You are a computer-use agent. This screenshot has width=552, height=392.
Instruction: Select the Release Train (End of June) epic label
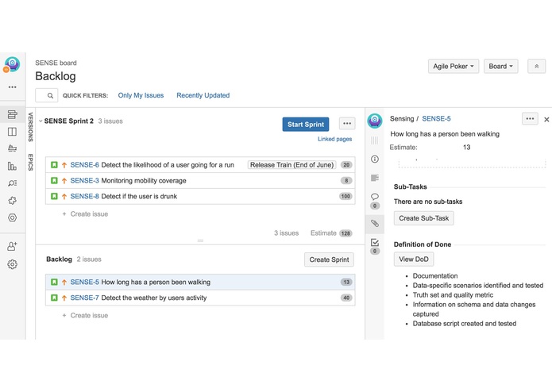(x=291, y=165)
